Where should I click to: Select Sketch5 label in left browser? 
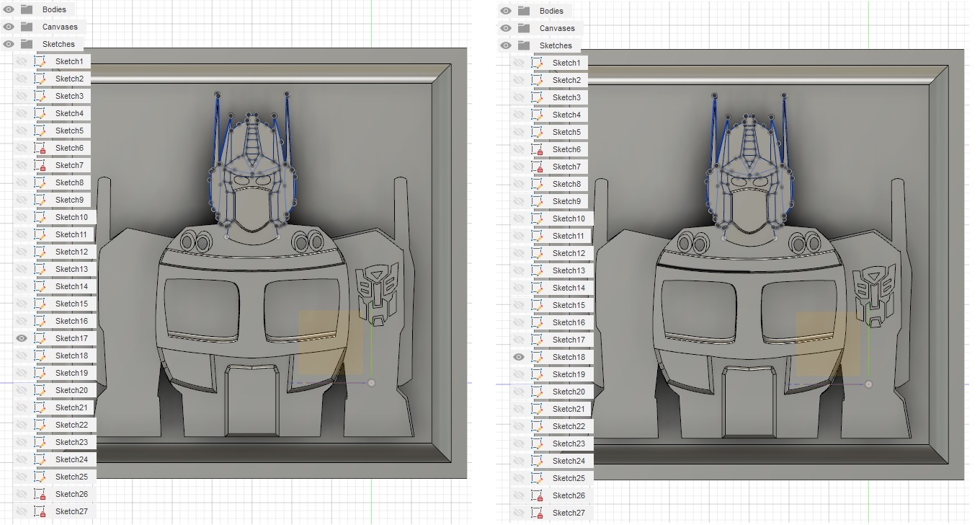pos(69,131)
